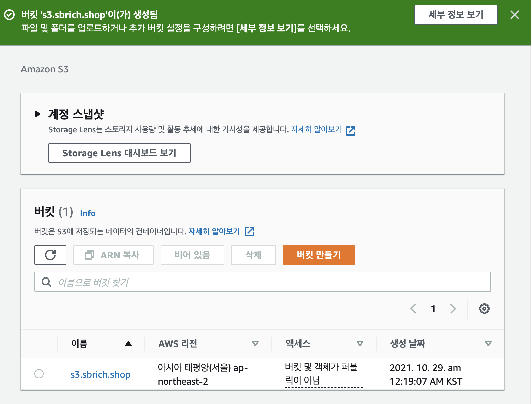Sort by 이름 column ascending arrow

click(x=128, y=344)
